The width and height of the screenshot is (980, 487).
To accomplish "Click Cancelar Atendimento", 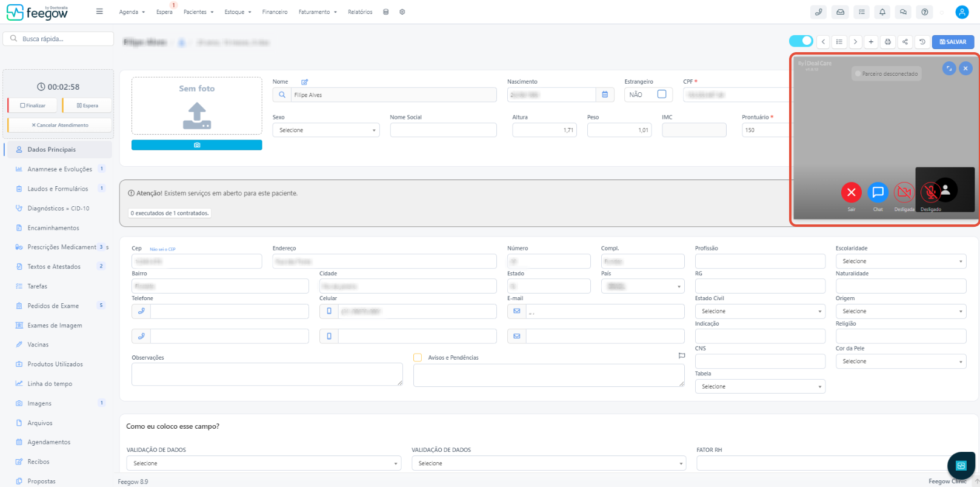I will point(59,125).
